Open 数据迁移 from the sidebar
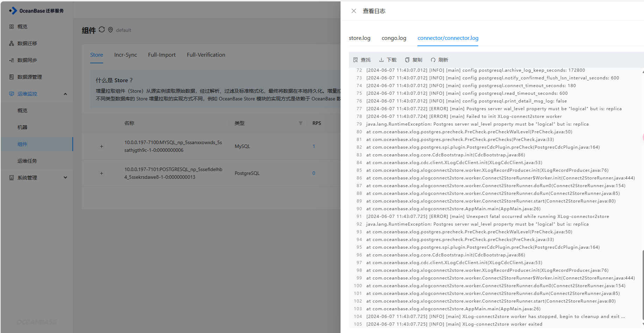The height and width of the screenshot is (333, 644). (x=27, y=43)
